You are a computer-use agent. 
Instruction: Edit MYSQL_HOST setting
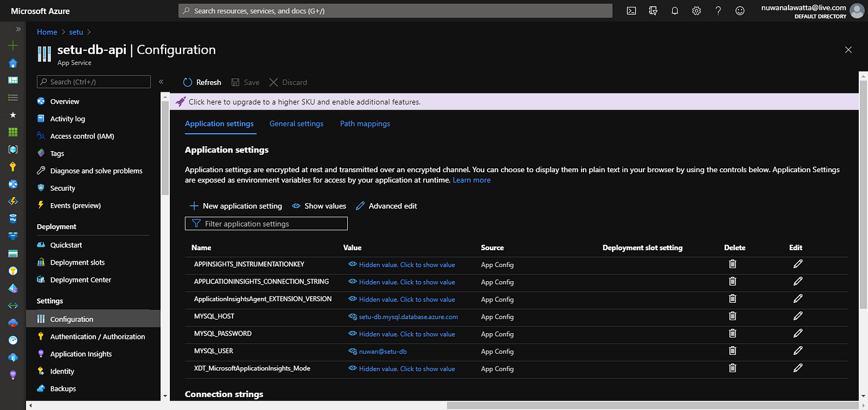pyautogui.click(x=798, y=316)
